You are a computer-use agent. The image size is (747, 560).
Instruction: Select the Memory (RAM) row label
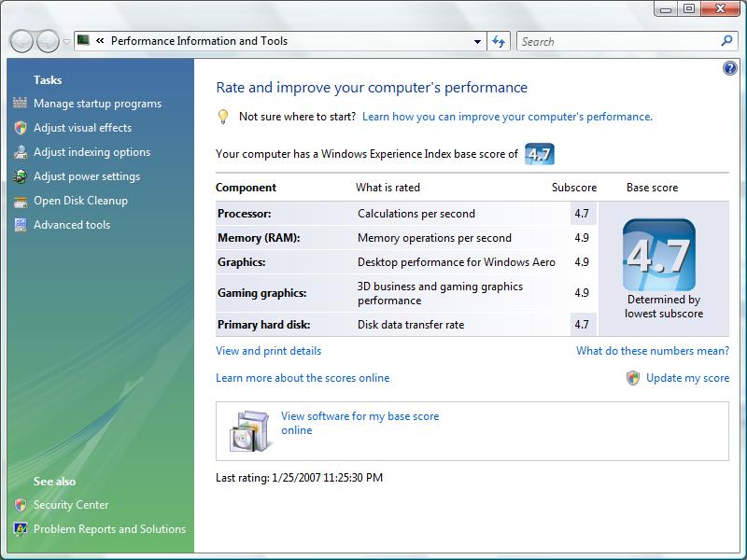(x=259, y=238)
